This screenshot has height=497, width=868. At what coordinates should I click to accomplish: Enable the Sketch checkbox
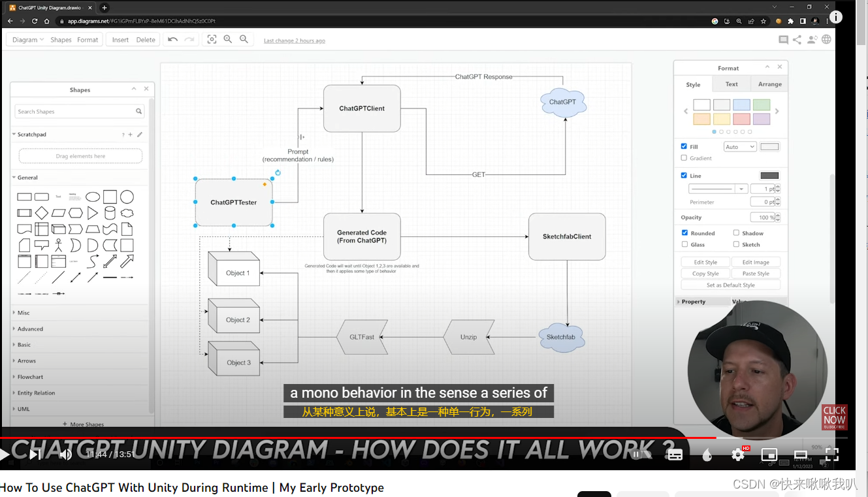coord(736,244)
